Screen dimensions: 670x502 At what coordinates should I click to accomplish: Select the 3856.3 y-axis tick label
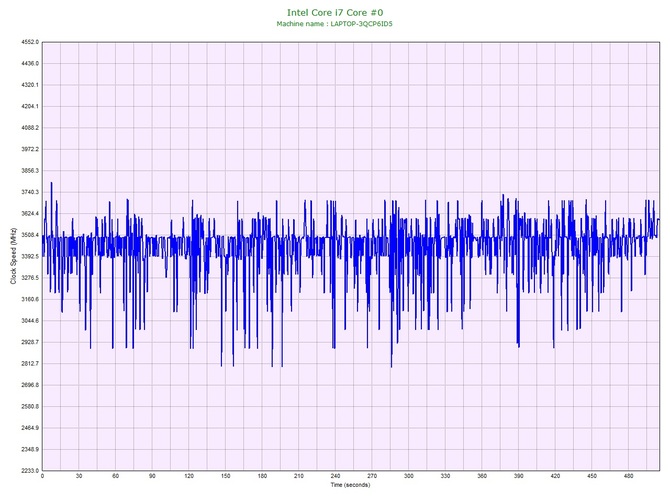coord(30,170)
